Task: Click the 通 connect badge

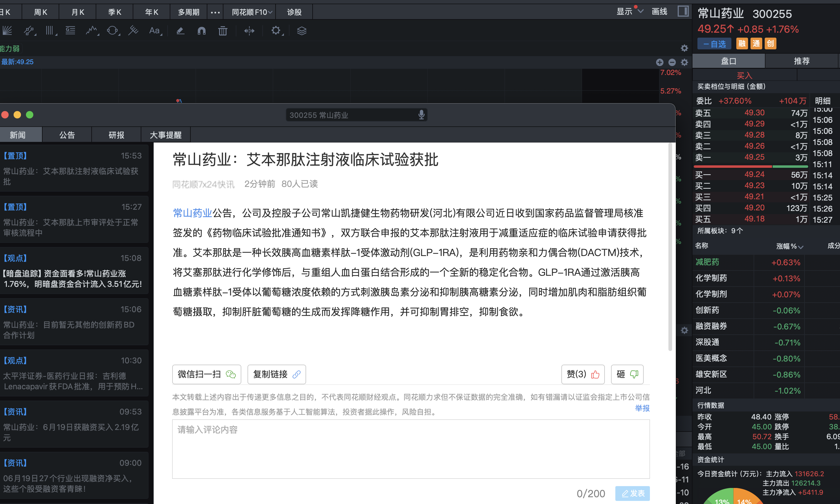Action: 756,43
